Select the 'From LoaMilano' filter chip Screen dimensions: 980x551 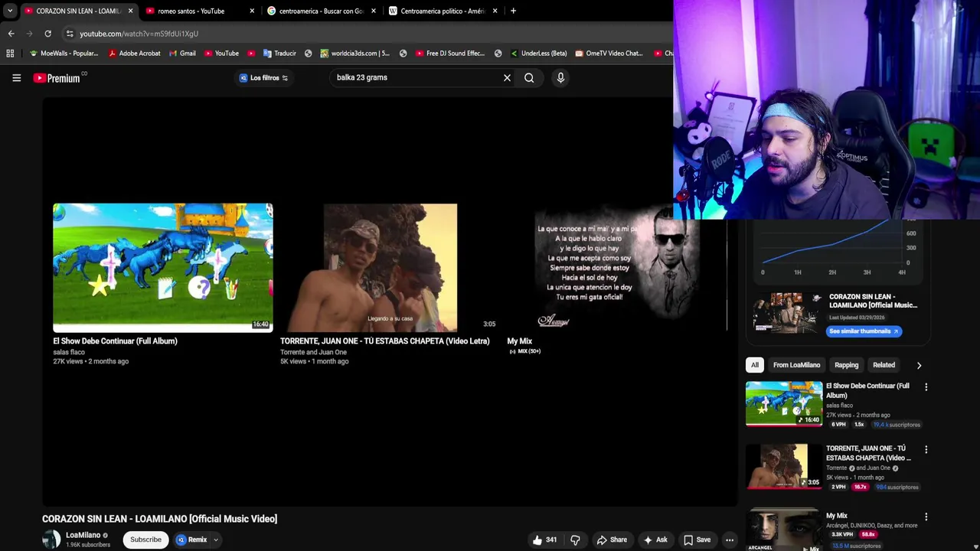796,365
